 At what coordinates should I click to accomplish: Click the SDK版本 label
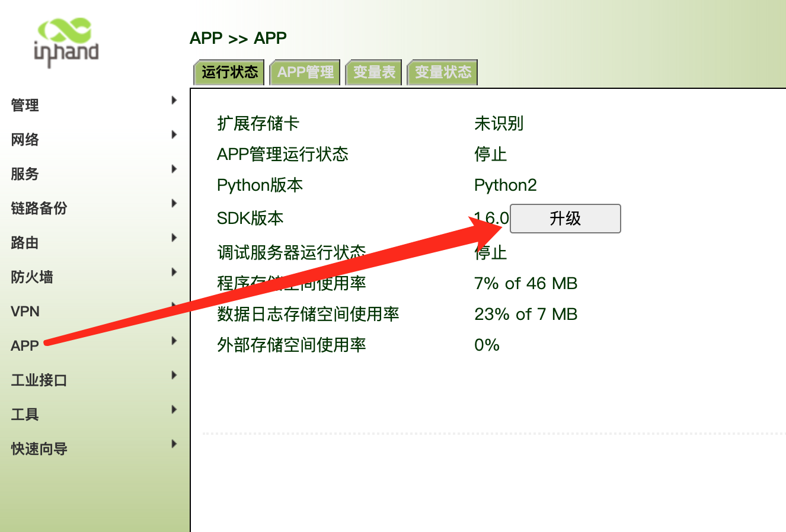(x=250, y=218)
